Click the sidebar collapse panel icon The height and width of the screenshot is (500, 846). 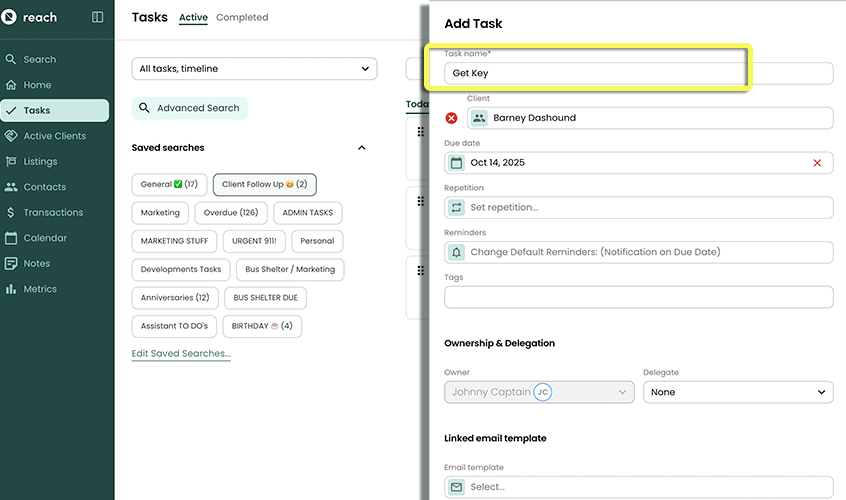[97, 17]
